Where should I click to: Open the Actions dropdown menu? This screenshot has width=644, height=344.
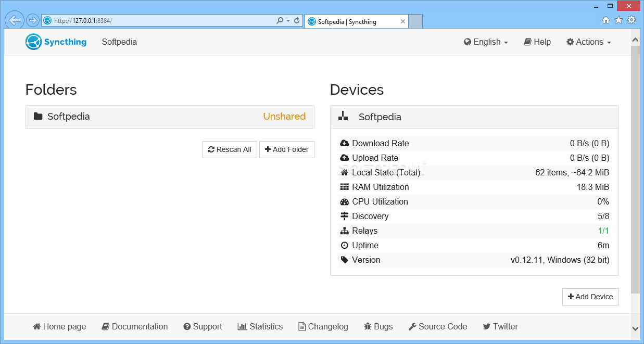pos(589,42)
